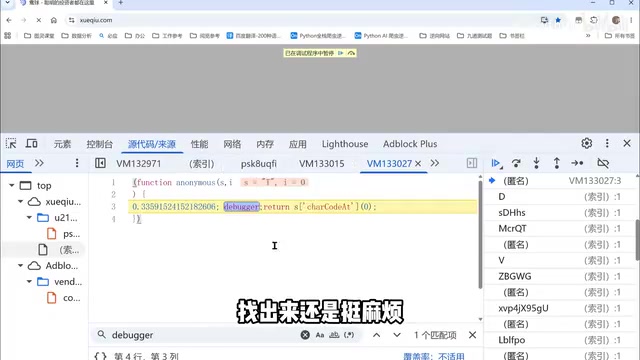
Task: Close the search bar
Action: click(x=472, y=335)
